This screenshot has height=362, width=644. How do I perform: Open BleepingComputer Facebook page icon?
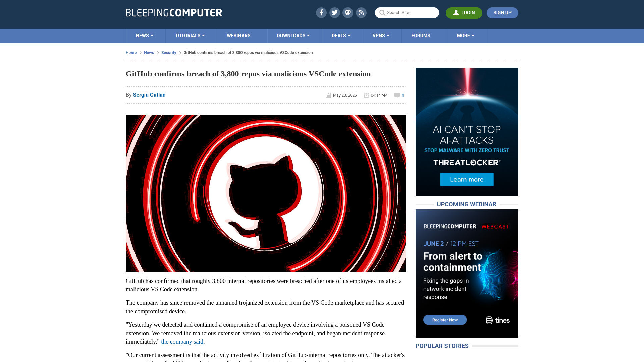[321, 13]
